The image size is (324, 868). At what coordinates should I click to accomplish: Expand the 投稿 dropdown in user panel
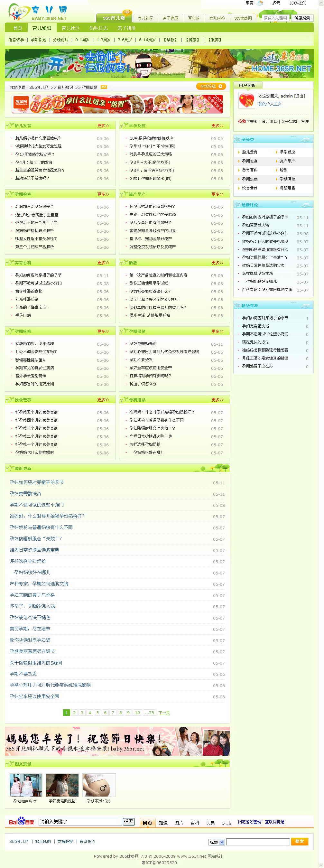[x=244, y=121]
